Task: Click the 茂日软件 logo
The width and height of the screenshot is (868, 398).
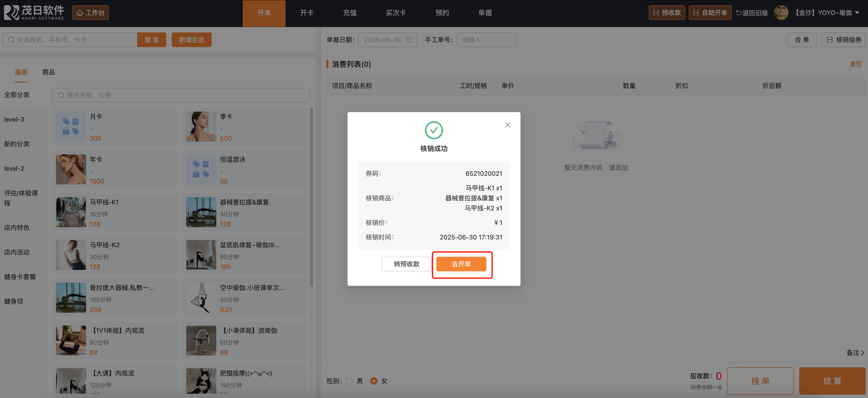Action: tap(34, 13)
